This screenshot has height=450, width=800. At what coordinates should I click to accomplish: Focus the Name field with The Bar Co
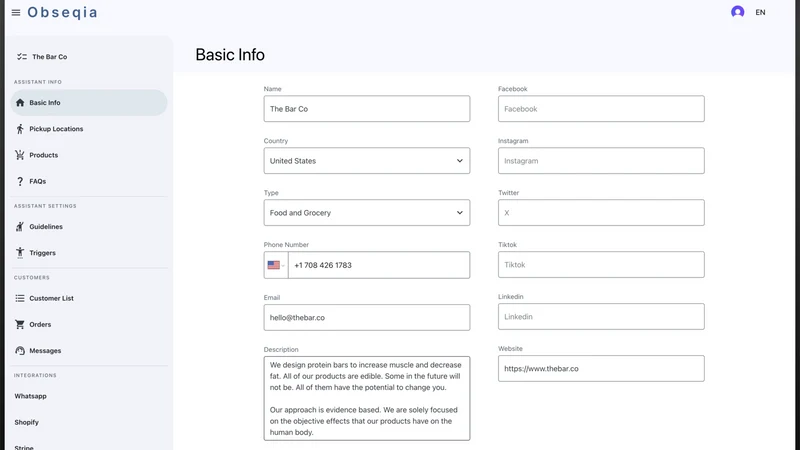click(x=367, y=109)
